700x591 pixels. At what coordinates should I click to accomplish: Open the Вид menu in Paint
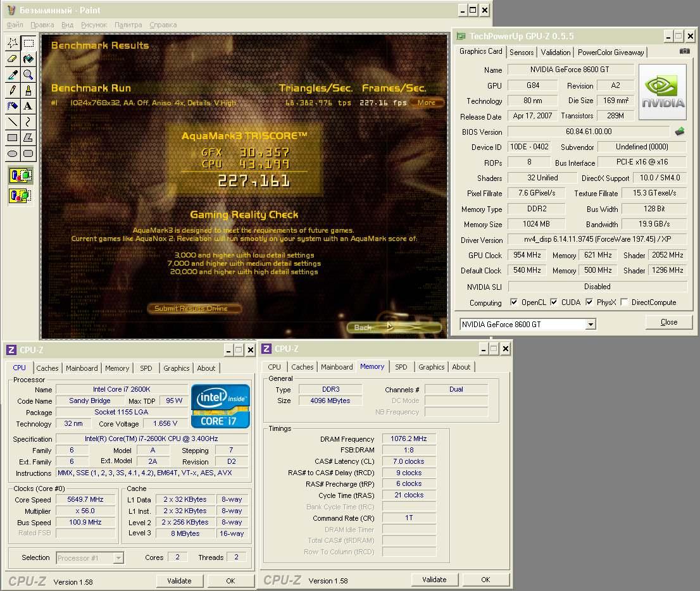[67, 25]
